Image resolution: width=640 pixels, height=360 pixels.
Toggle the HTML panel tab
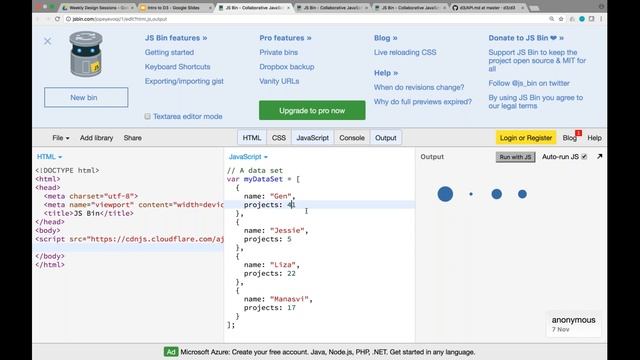(251, 138)
